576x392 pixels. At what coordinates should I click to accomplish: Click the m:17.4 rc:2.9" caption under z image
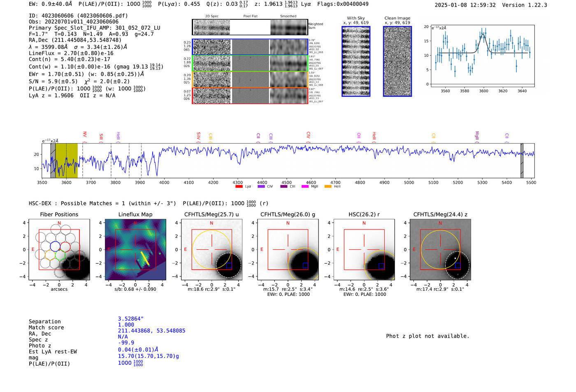click(x=440, y=289)
